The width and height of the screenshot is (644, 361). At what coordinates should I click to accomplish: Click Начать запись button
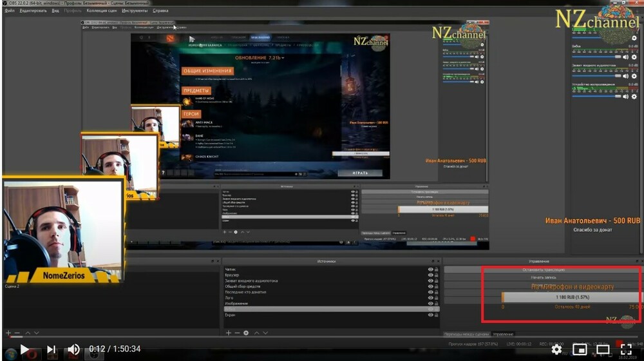(544, 278)
